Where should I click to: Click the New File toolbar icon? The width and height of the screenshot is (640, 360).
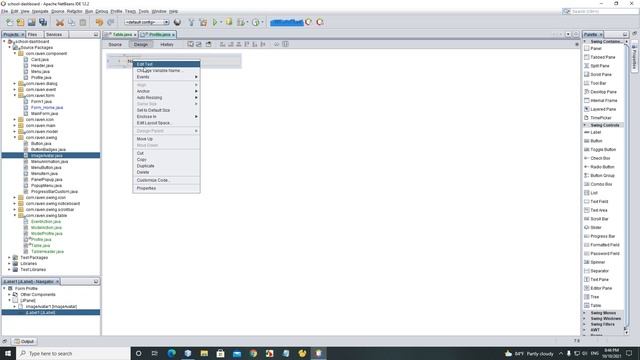click(9, 22)
